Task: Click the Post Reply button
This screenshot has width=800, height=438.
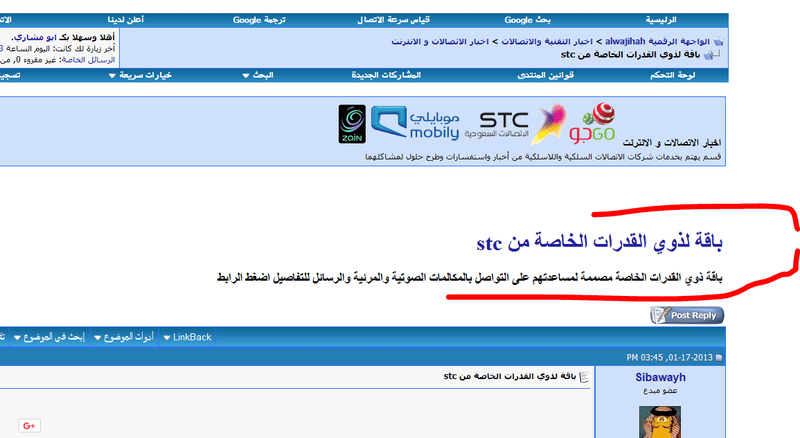Action: click(x=687, y=315)
